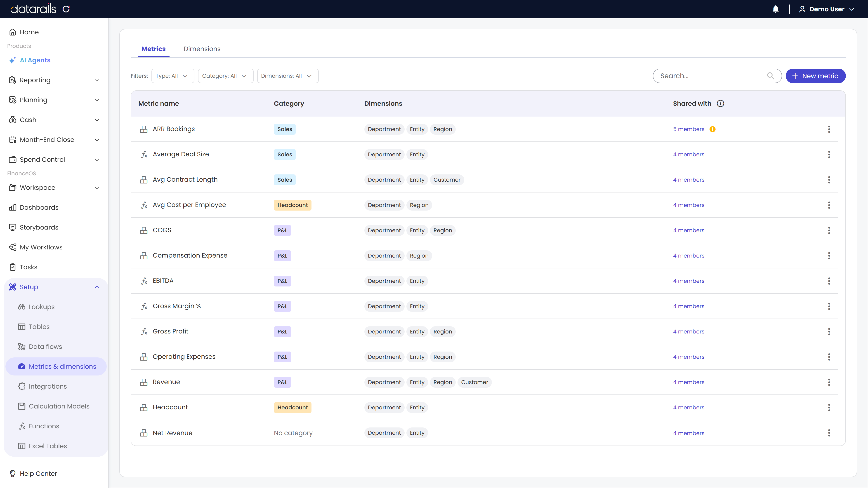Open the Demo User account menu
The width and height of the screenshot is (868, 488).
pos(827,9)
